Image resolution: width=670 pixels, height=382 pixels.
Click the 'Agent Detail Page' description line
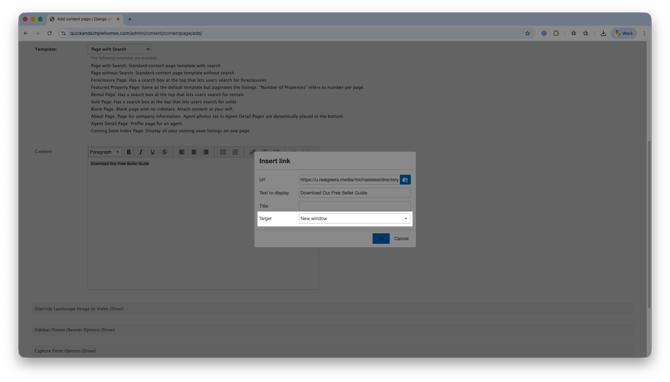(136, 123)
